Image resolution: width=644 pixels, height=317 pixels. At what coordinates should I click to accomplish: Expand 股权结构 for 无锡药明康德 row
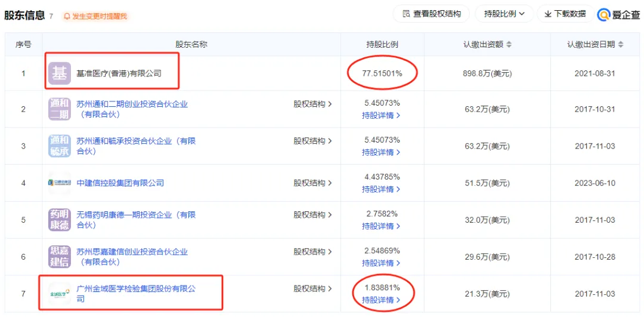tap(312, 215)
